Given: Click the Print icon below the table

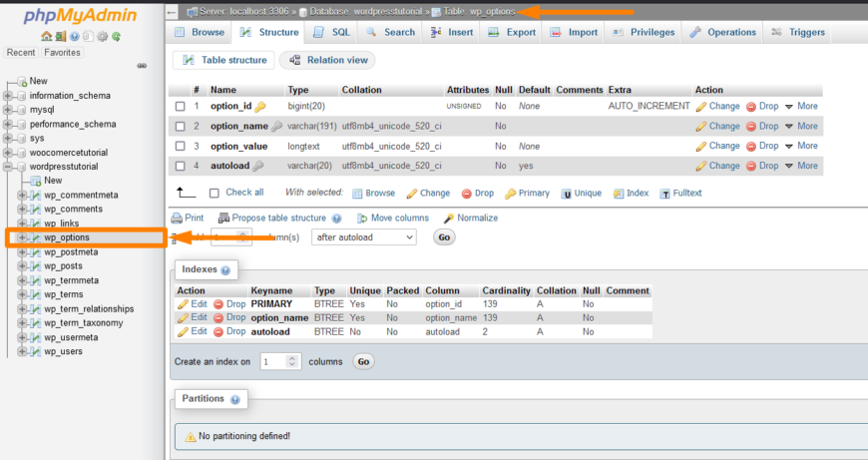Looking at the screenshot, I should (177, 219).
